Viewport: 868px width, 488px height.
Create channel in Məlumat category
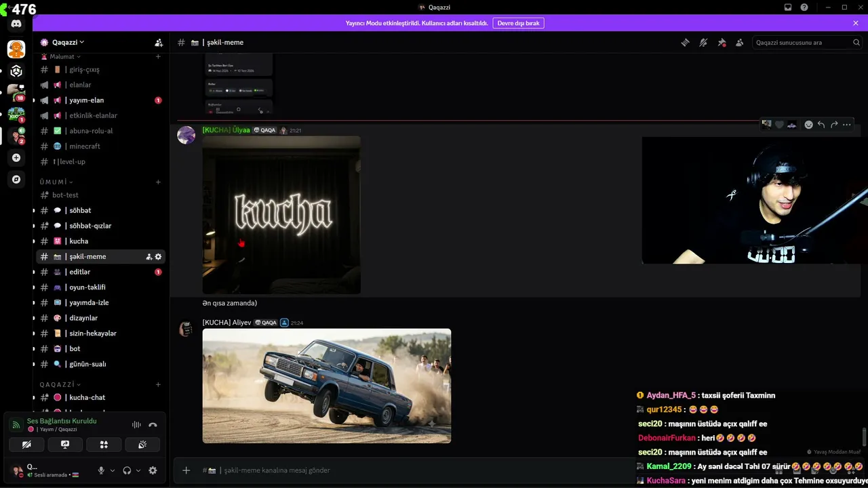[x=158, y=57]
